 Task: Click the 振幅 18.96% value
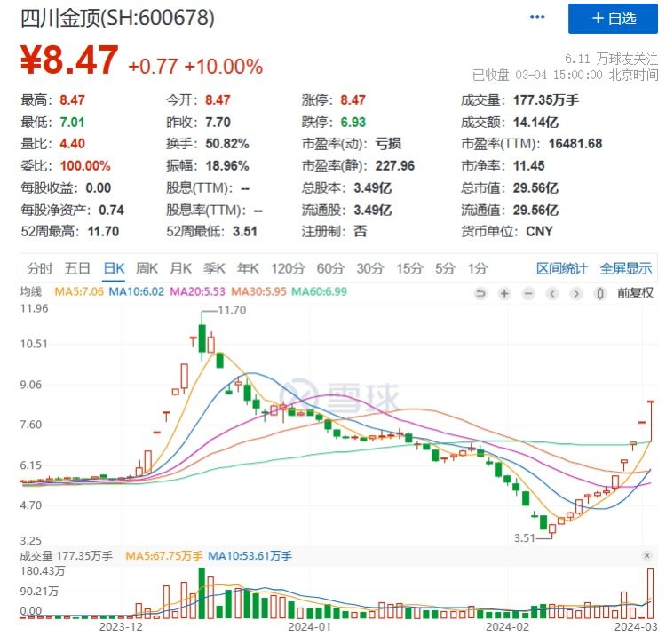pos(226,166)
